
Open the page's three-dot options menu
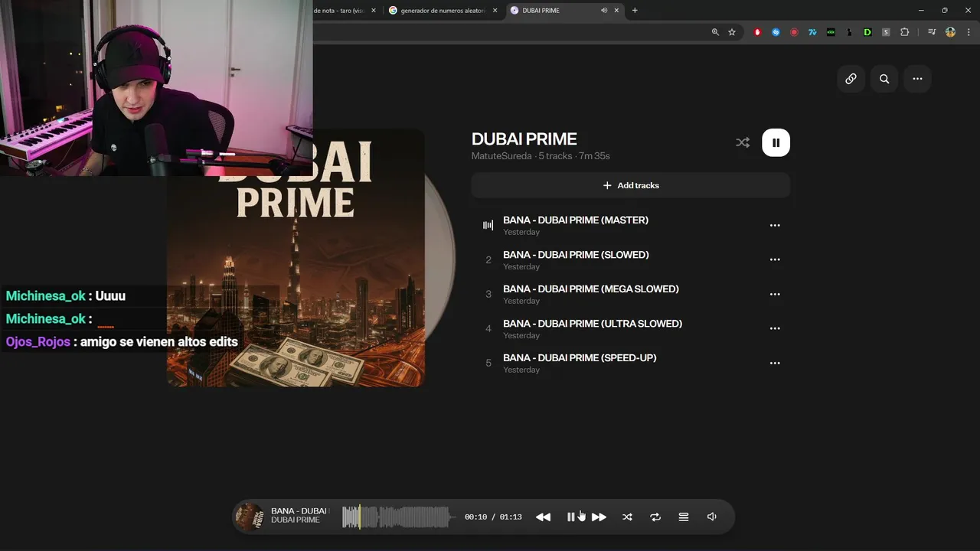(917, 79)
